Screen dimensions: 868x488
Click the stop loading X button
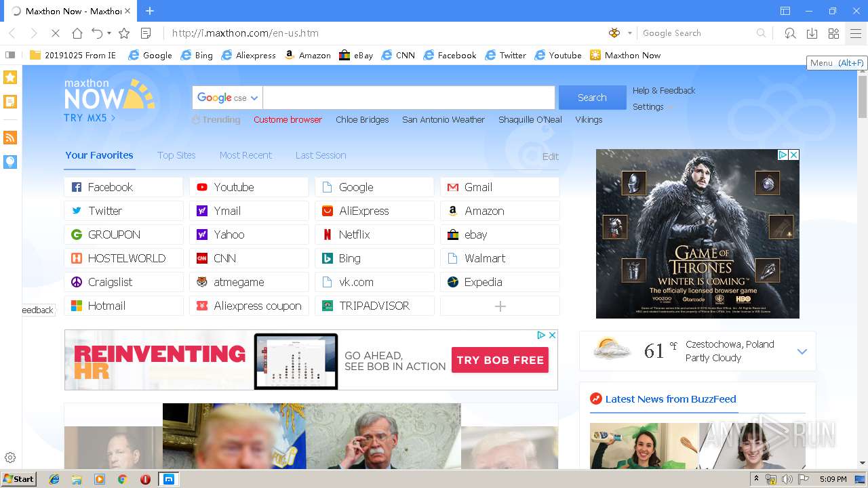(56, 33)
